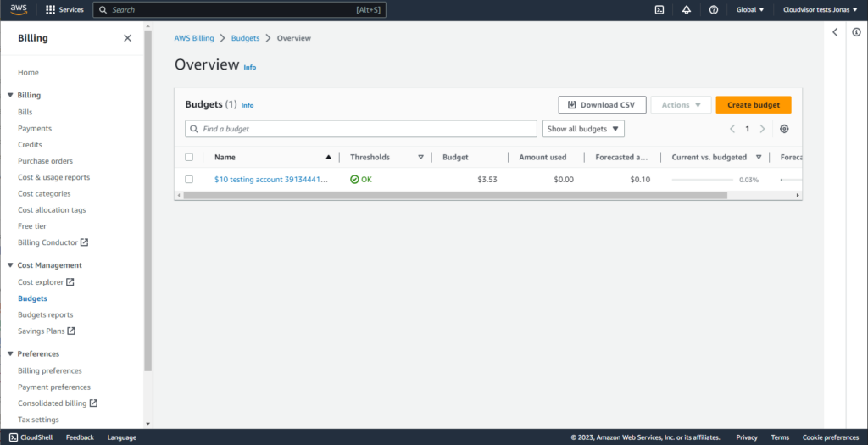The image size is (868, 445).
Task: Open Free tier page
Action: pyautogui.click(x=32, y=226)
